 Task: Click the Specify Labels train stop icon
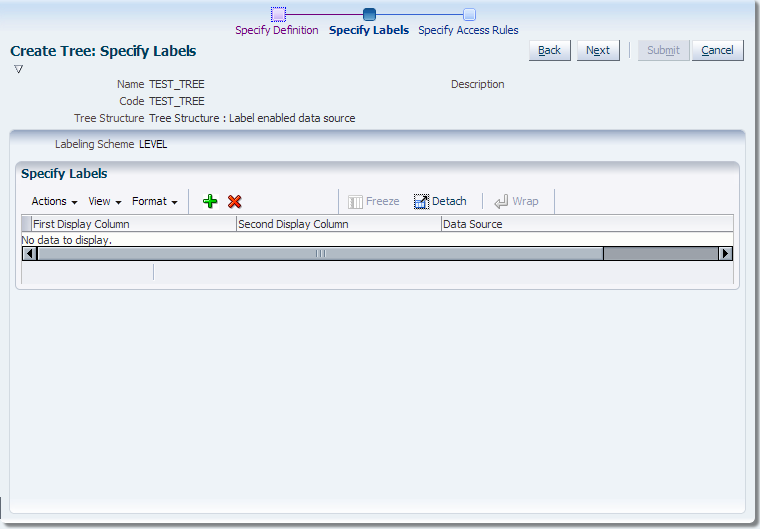[x=369, y=14]
